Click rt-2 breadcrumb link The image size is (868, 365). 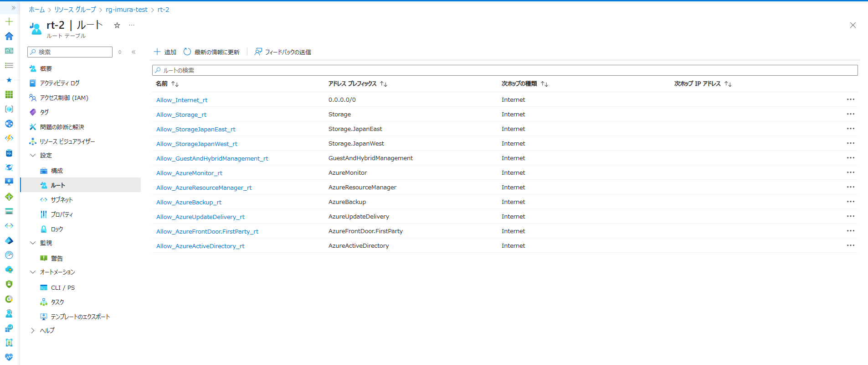(x=164, y=10)
